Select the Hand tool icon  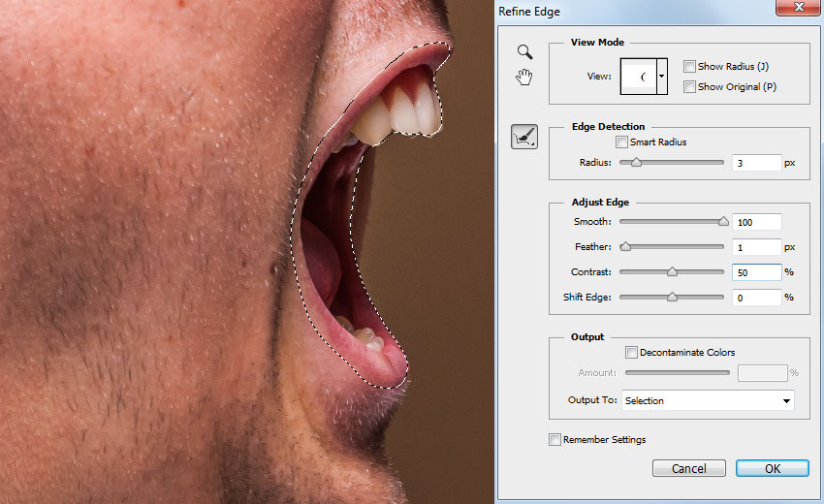[523, 78]
